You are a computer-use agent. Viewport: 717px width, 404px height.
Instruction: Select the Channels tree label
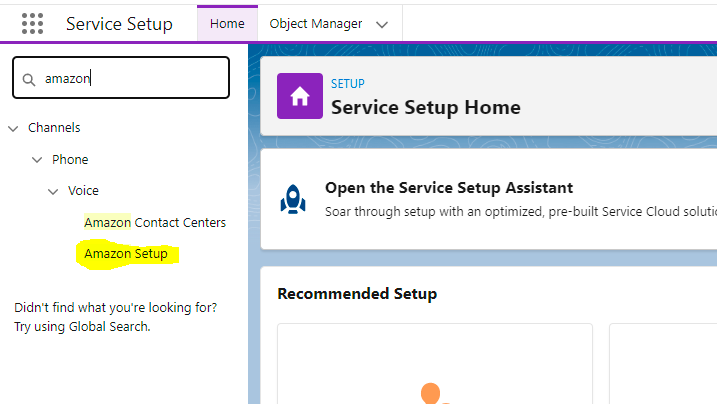[54, 128]
